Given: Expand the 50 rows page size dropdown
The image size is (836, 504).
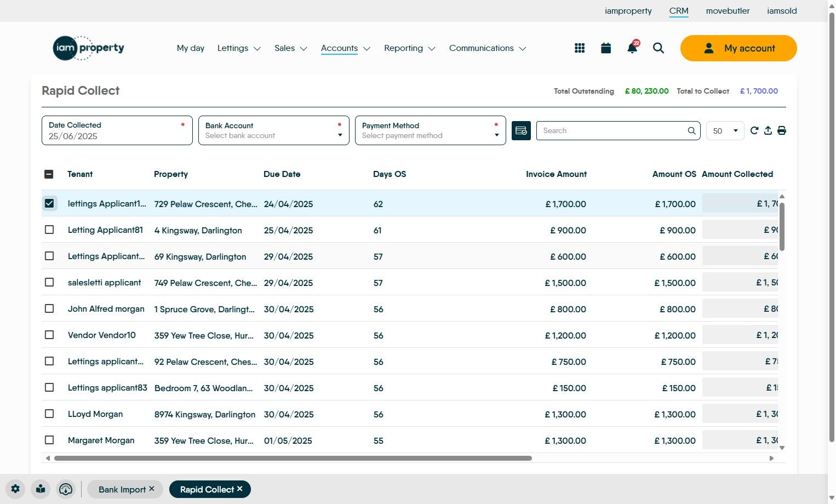Looking at the screenshot, I should coord(725,131).
